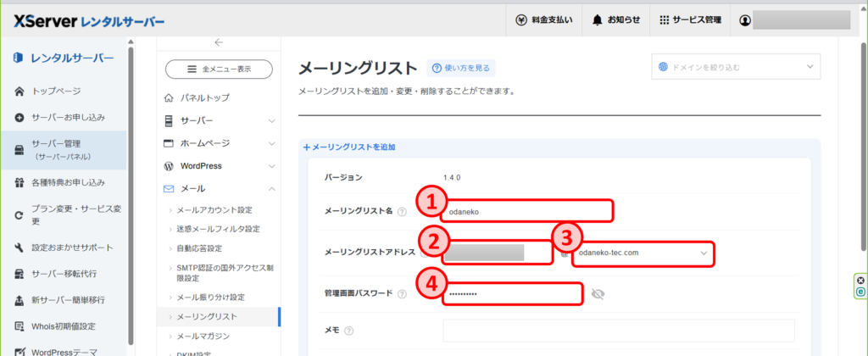The image size is (868, 356).
Task: Click the back arrow above the panel menu
Action: (219, 42)
